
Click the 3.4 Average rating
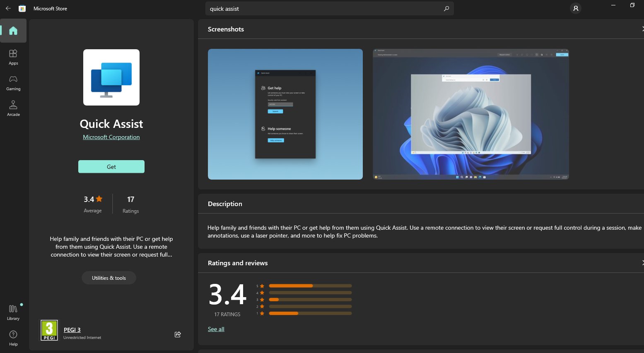[93, 204]
